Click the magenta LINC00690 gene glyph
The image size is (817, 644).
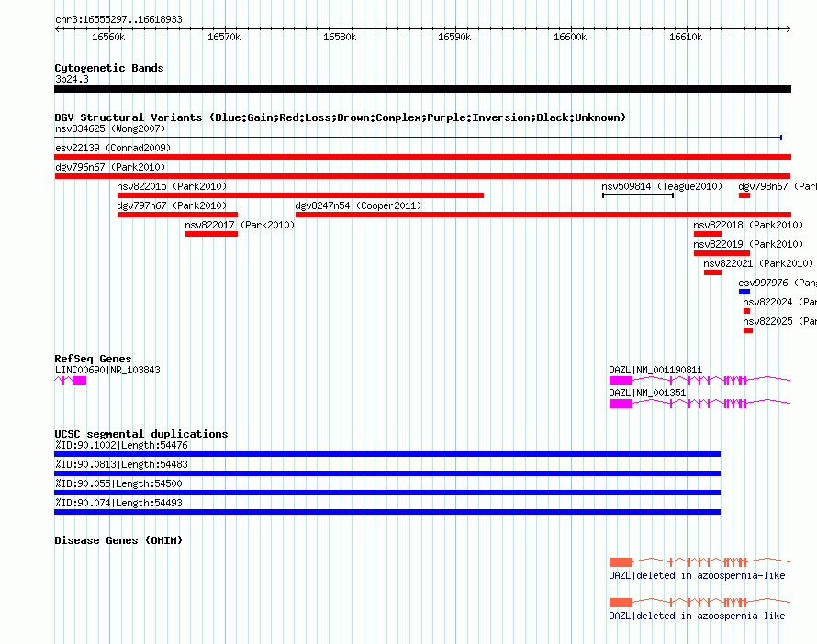(x=71, y=381)
